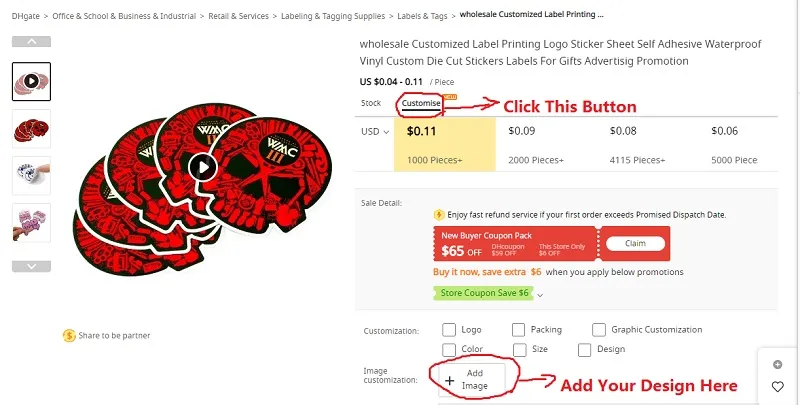
Task: Play the product video on main image
Action: [203, 167]
